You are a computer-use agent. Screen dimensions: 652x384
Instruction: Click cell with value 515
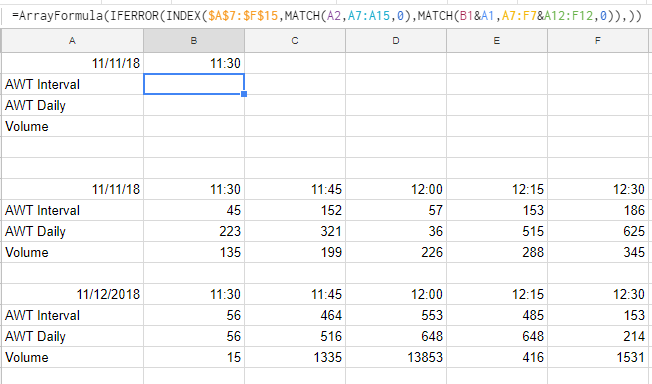(x=497, y=231)
